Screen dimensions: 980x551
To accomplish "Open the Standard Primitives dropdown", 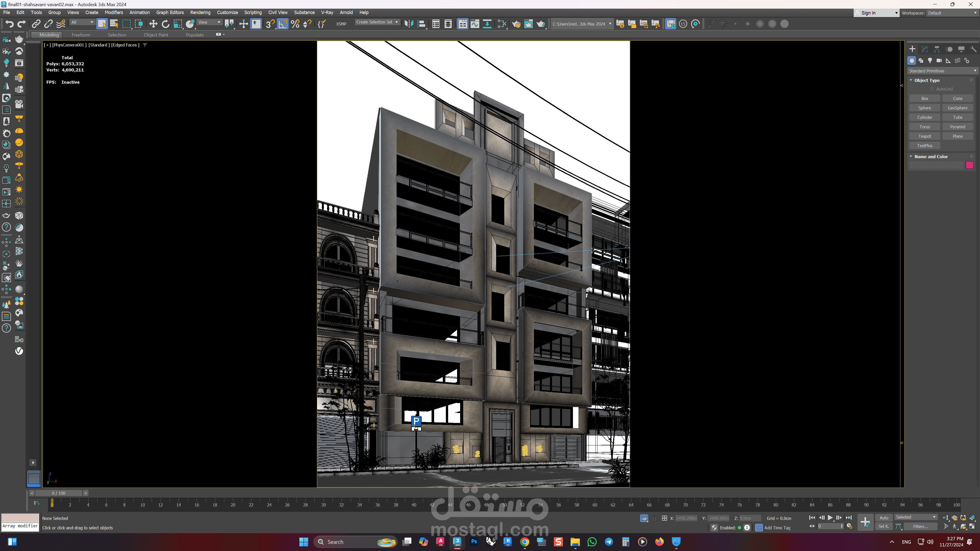I will tap(942, 71).
